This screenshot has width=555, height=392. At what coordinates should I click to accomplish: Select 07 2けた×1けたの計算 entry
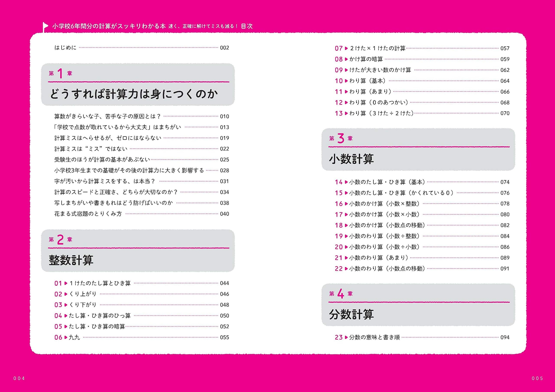point(422,48)
